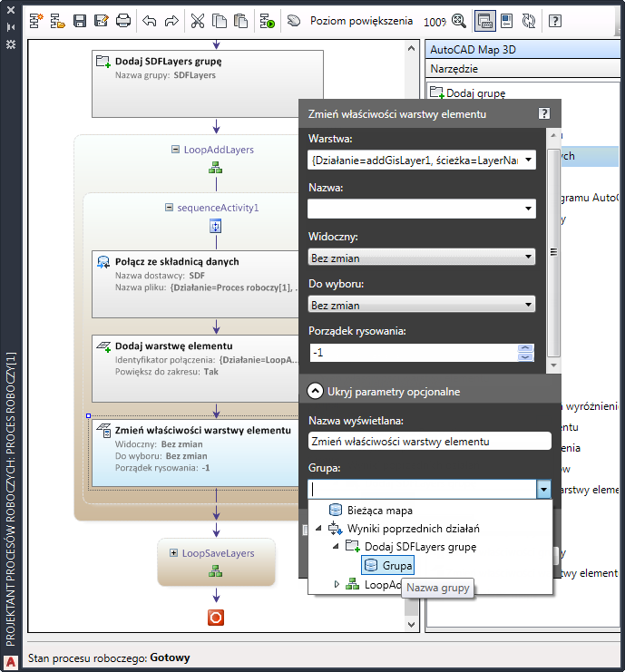
Task: Toggle the highlighted activity panel toolbar button
Action: (484, 21)
